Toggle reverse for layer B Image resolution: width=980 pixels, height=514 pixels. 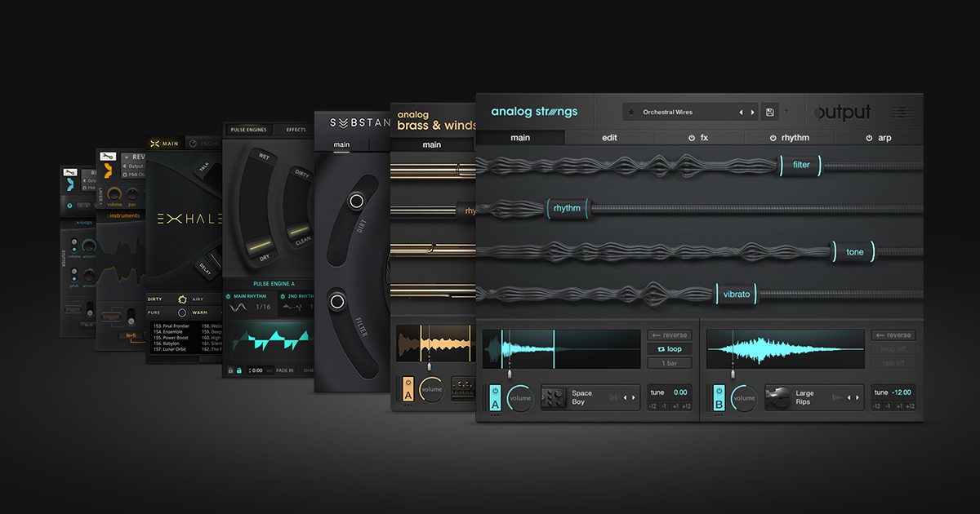coord(893,335)
